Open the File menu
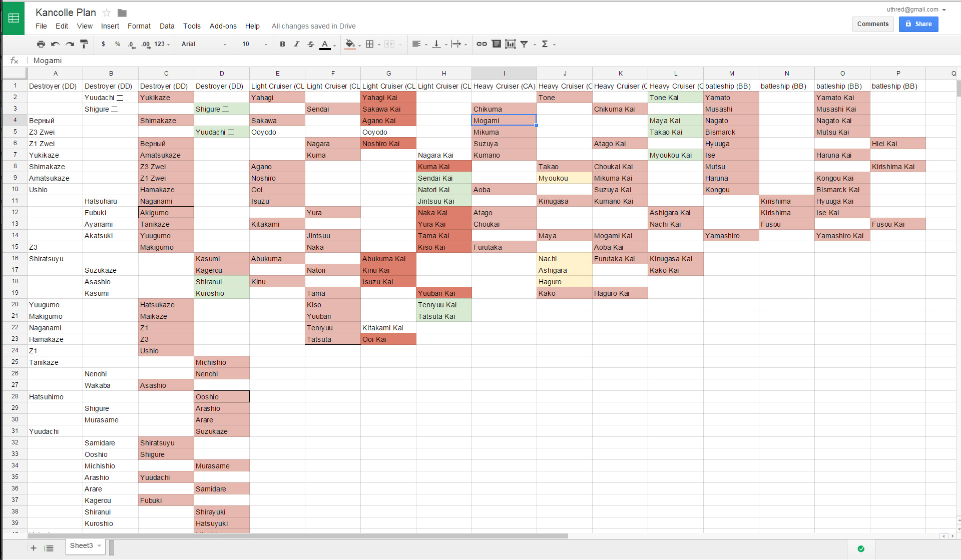961x560 pixels. point(41,26)
